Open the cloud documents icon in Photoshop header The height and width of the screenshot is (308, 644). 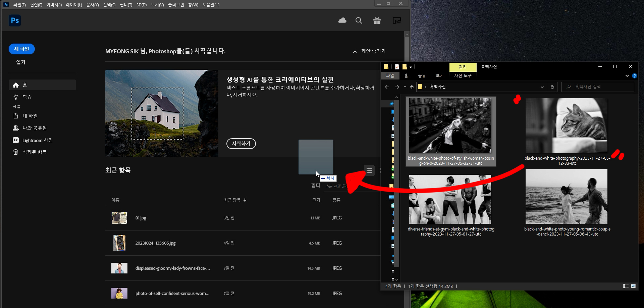tap(342, 20)
